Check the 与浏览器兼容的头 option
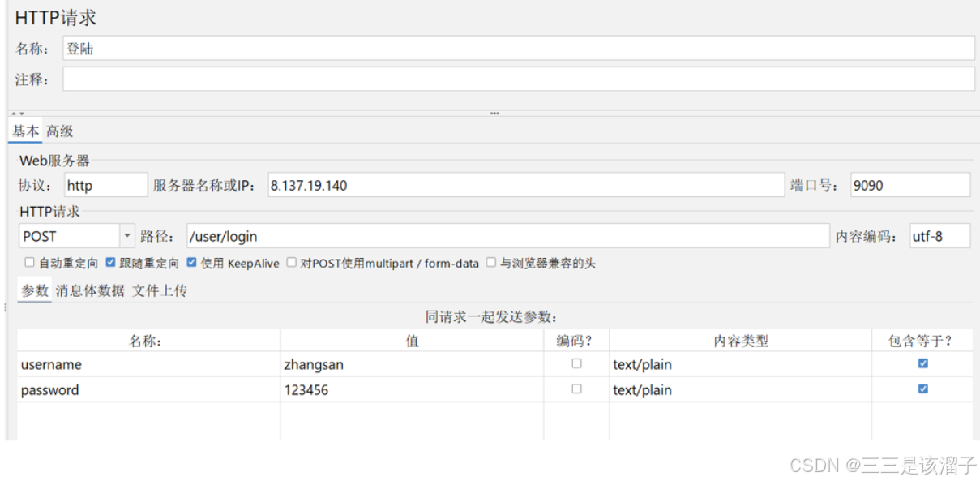The width and height of the screenshot is (980, 481). click(x=491, y=263)
